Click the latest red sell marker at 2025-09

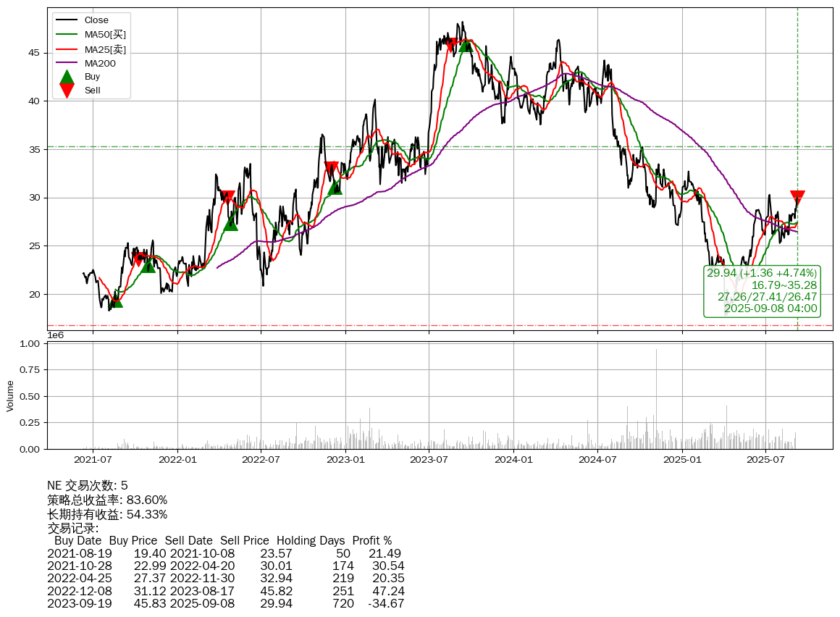tap(797, 198)
